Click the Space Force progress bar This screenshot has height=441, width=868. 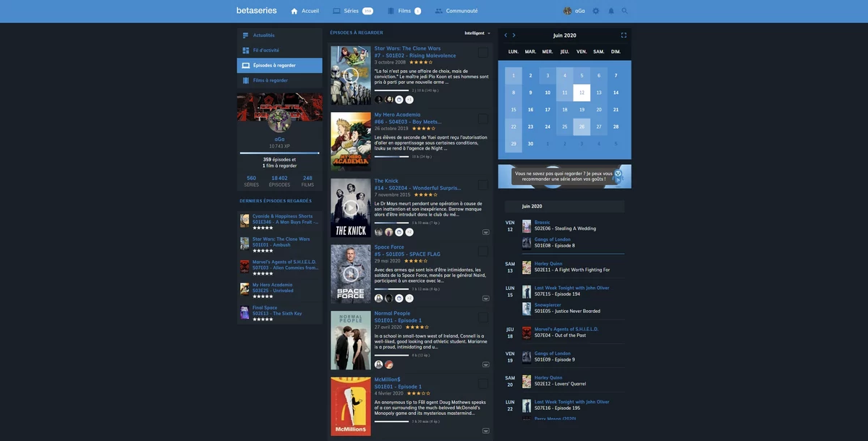(391, 288)
